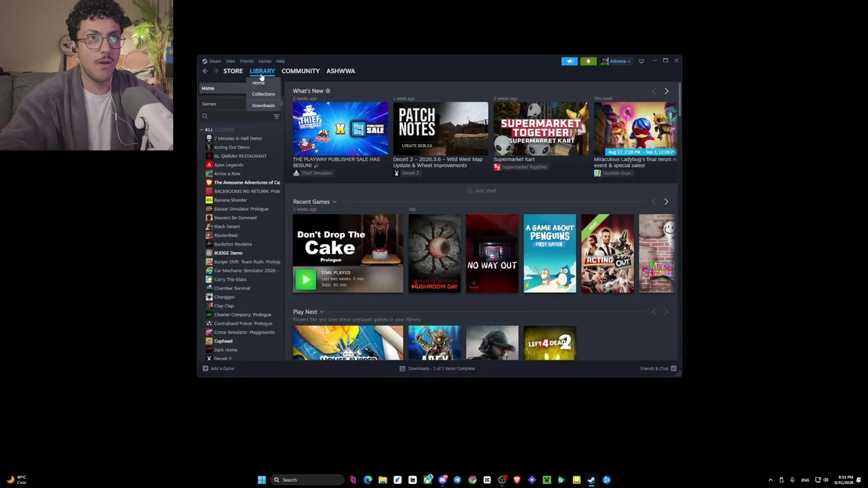Open A Game About Penguins cover
868x488 pixels.
pos(550,253)
